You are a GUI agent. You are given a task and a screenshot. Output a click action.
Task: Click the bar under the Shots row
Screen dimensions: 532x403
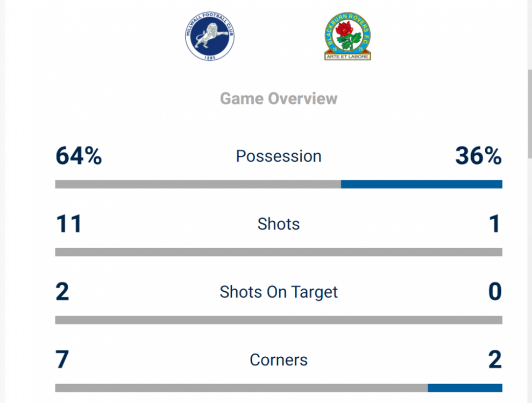pos(279,252)
